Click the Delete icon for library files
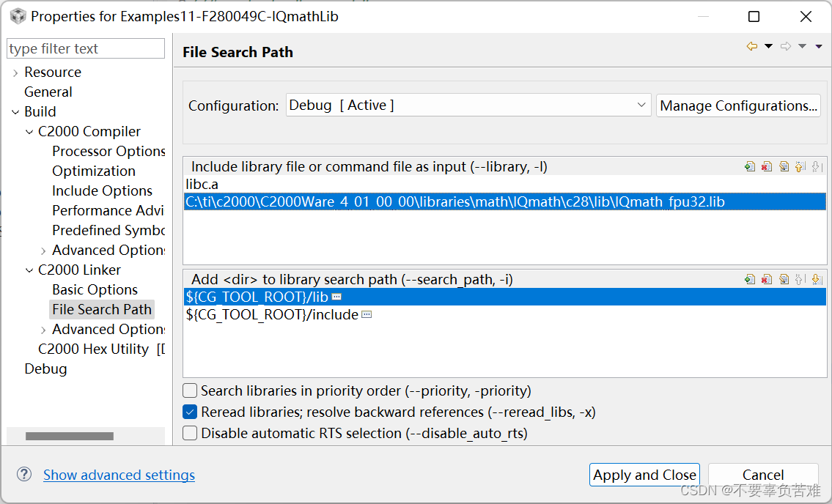This screenshot has width=832, height=504. pos(767,166)
